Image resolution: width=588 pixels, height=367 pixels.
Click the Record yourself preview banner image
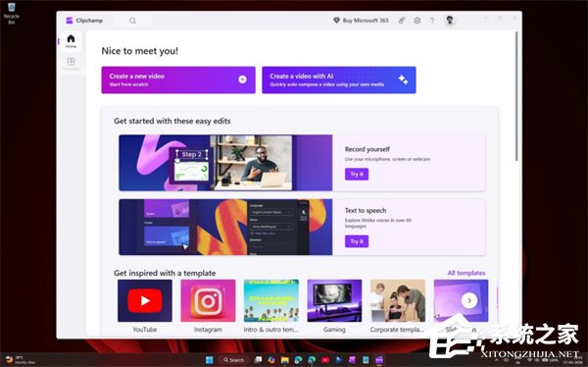coord(225,163)
